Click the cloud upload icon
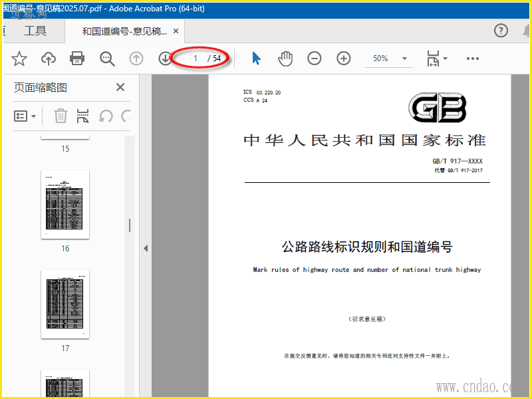 pyautogui.click(x=49, y=59)
